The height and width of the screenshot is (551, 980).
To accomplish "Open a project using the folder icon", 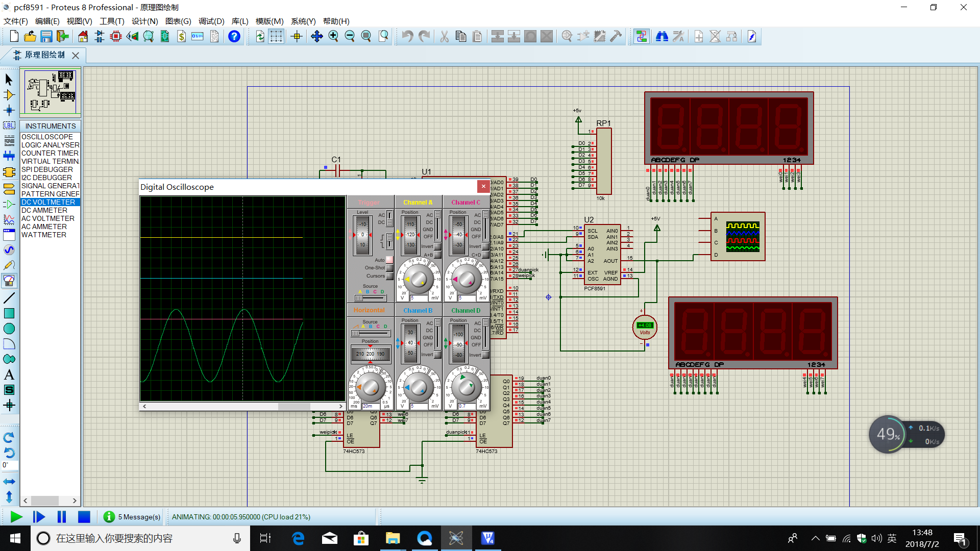I will tap(30, 36).
